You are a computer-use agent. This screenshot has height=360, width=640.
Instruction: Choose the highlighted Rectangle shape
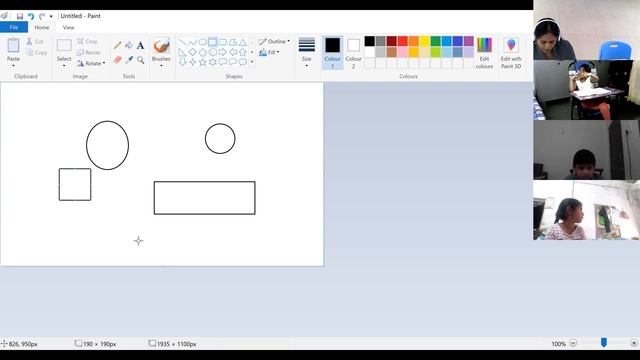[213, 42]
